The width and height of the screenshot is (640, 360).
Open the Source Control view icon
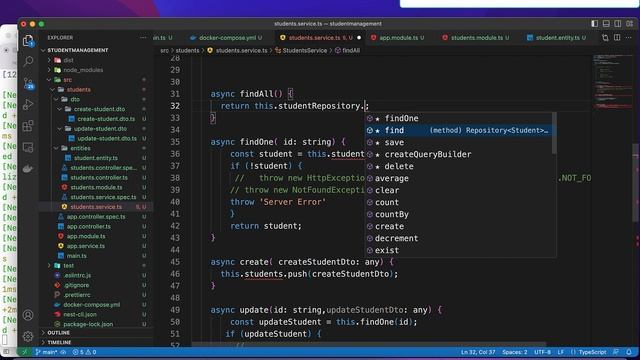tap(28, 83)
